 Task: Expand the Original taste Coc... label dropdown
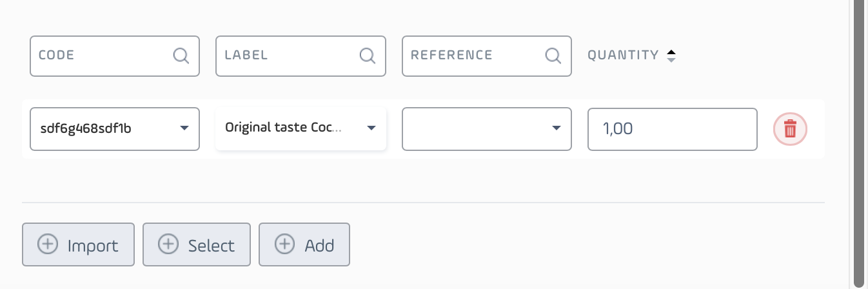point(301,129)
